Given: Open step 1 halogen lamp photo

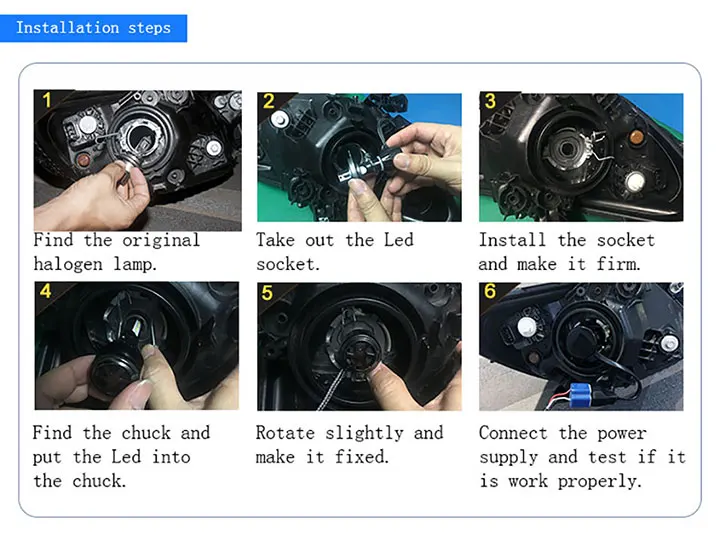Looking at the screenshot, I should click(x=137, y=160).
